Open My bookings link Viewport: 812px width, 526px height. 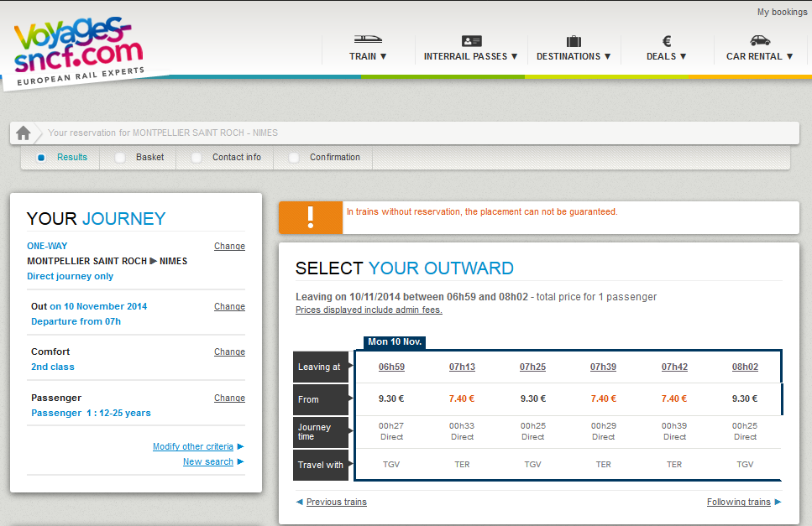click(782, 12)
